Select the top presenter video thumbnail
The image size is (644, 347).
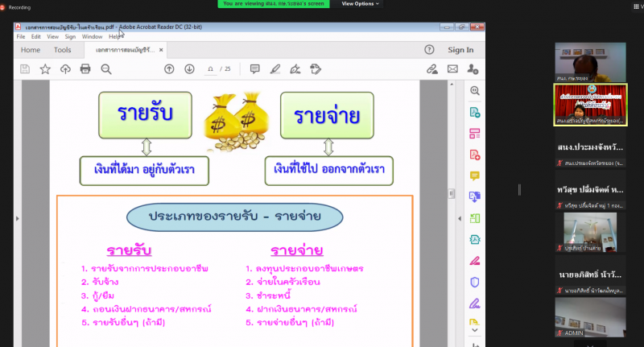click(591, 63)
